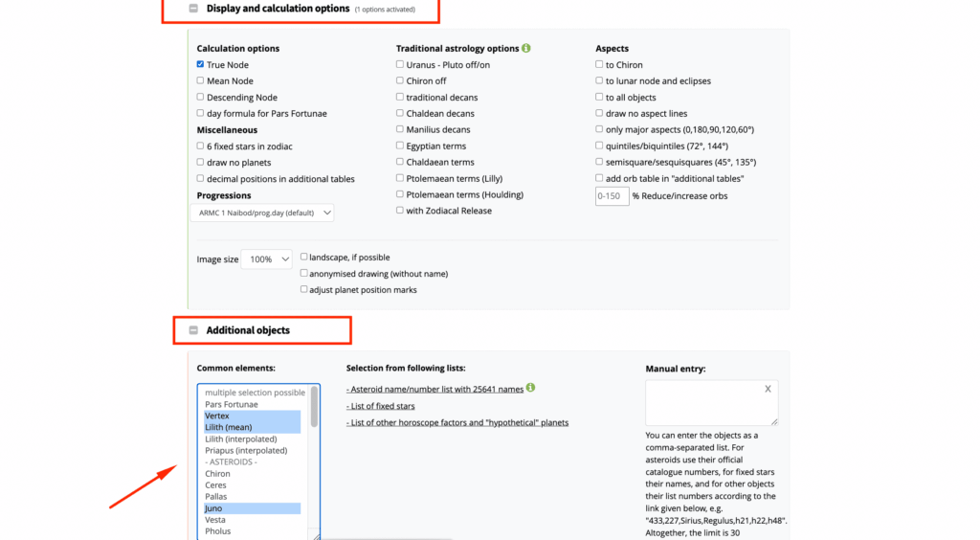Click the Reduce/increase orbs percentage field
980x540 pixels.
612,195
